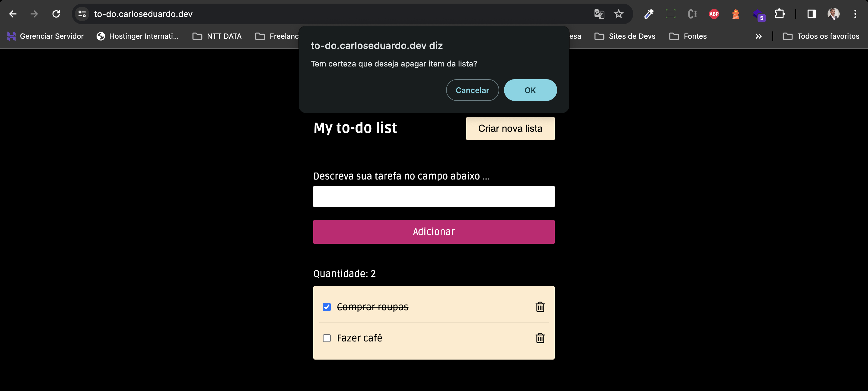Open the Todos os favoritos folder

821,36
